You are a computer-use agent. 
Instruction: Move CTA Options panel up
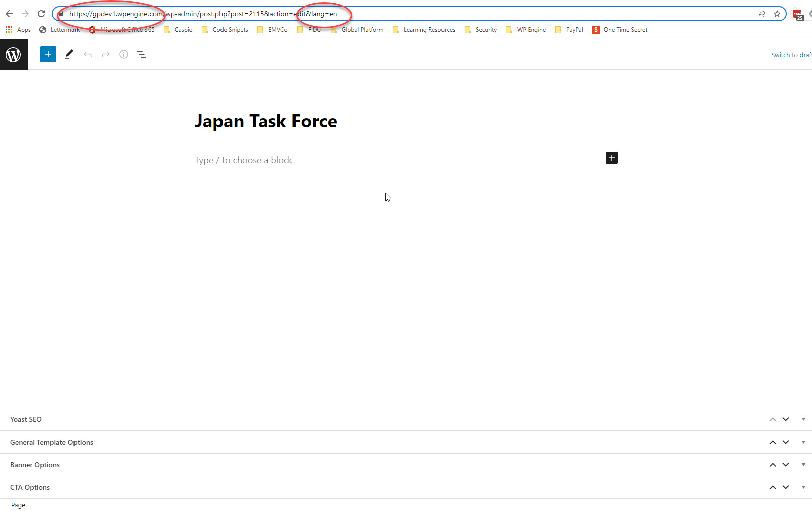(773, 487)
